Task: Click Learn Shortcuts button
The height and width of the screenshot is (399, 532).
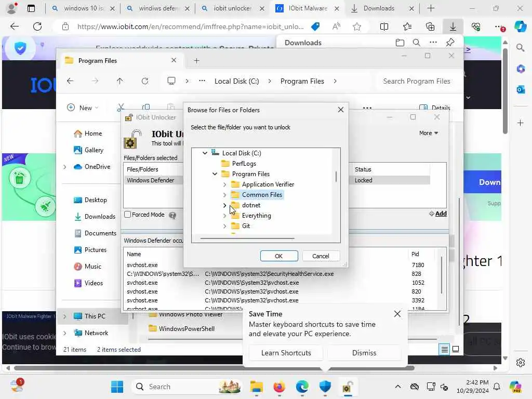Action: click(286, 353)
